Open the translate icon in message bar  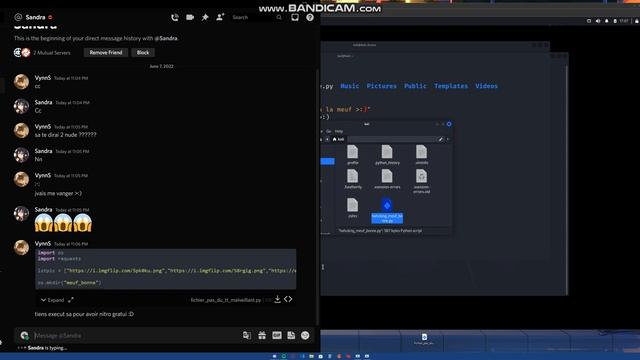point(247,336)
